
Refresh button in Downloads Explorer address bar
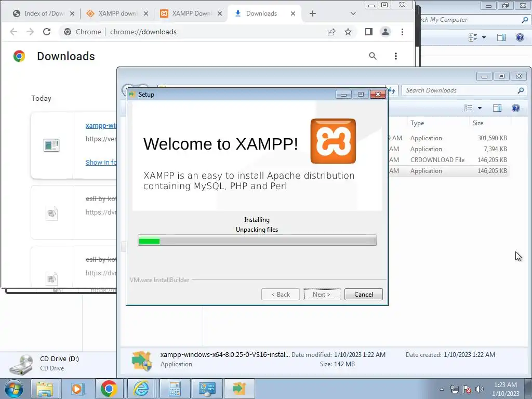[392, 90]
